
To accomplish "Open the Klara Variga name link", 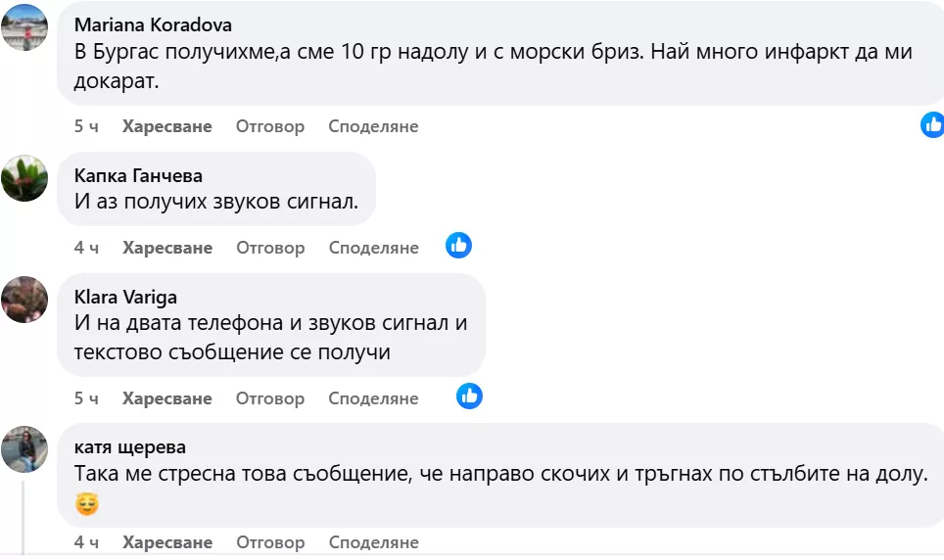I will [125, 297].
